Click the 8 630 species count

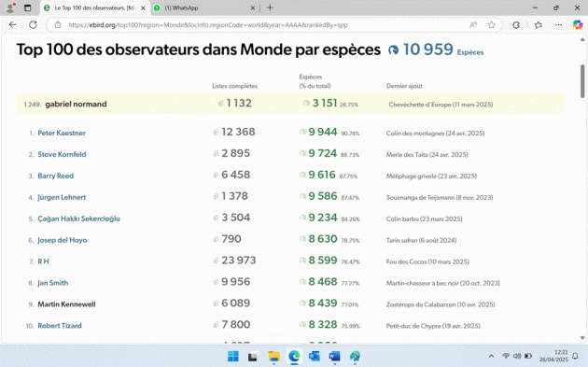coord(323,239)
